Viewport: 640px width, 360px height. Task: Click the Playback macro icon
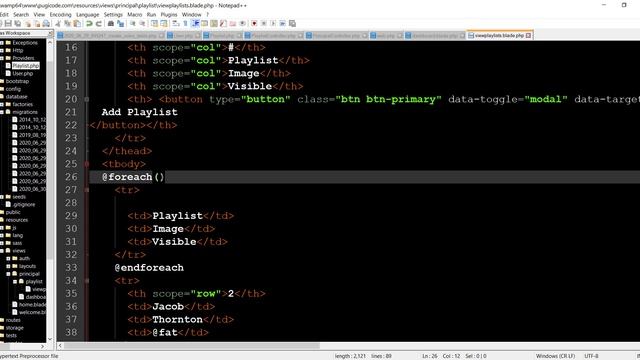click(x=273, y=23)
